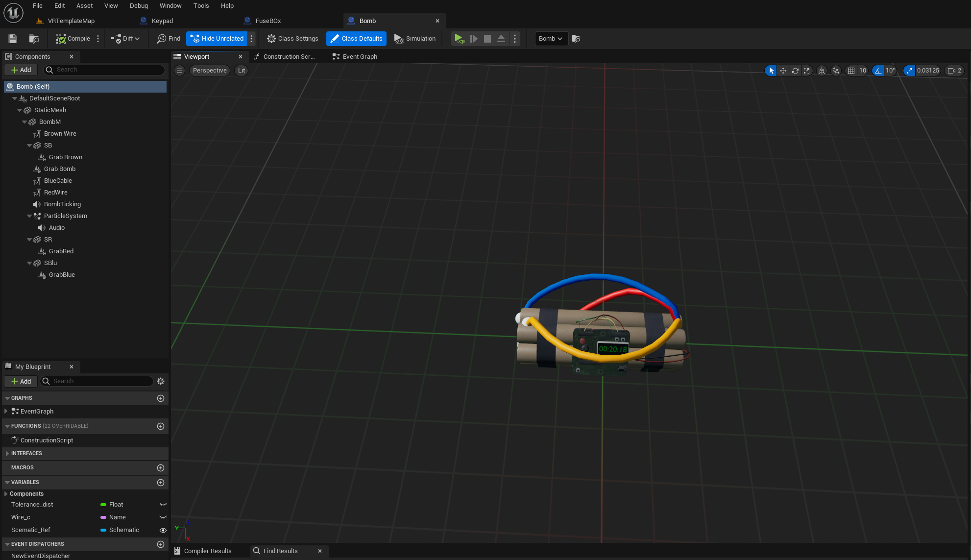Toggle Hide Unrelated nodes

[217, 39]
